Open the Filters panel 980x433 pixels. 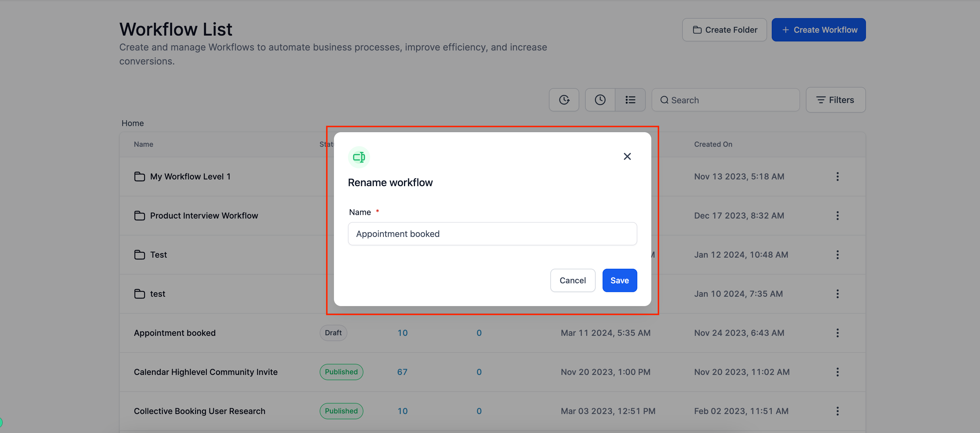(x=835, y=100)
